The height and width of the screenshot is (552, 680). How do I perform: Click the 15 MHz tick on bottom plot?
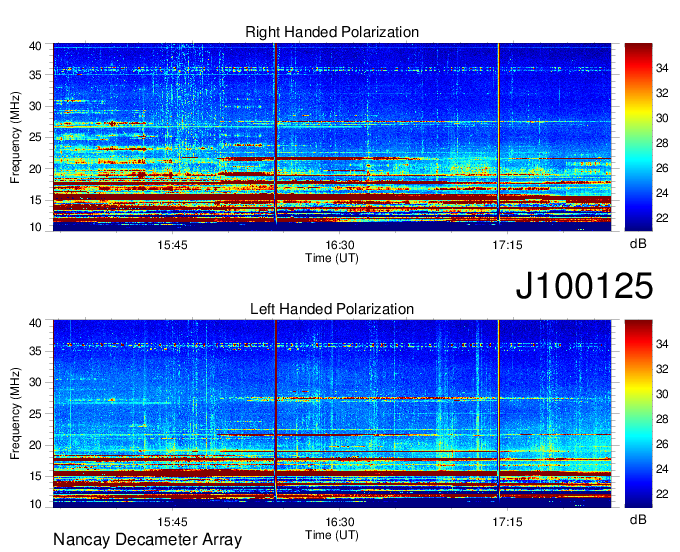pos(35,477)
